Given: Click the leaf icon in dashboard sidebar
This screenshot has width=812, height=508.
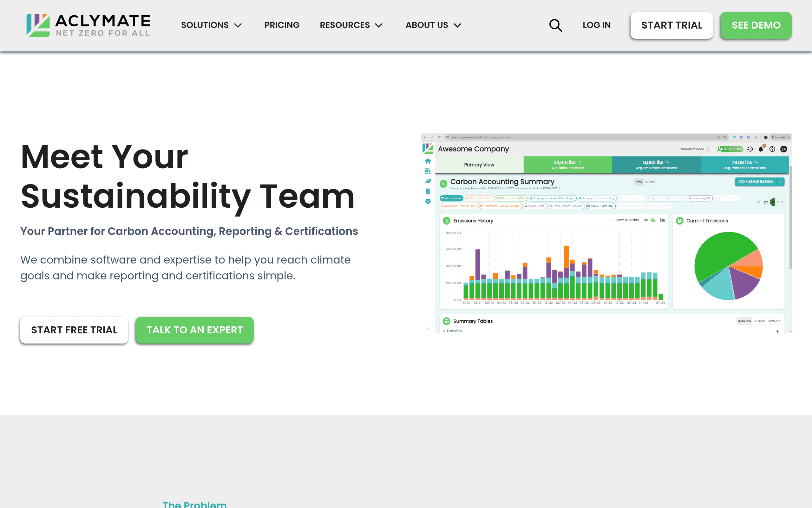Looking at the screenshot, I should [428, 181].
